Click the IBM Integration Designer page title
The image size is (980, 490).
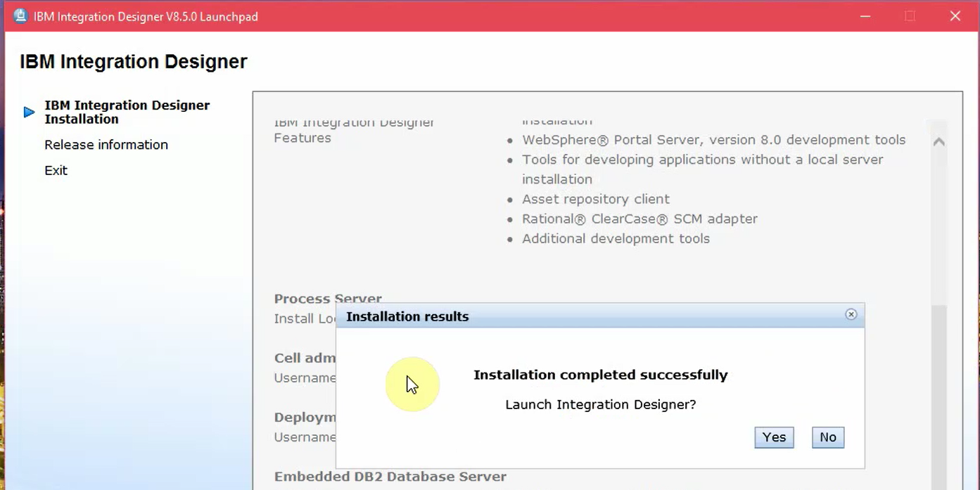pyautogui.click(x=133, y=62)
